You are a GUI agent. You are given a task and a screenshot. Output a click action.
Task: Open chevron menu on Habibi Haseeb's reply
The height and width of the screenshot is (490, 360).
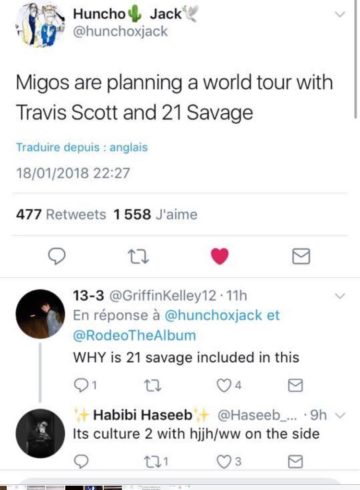(340, 415)
